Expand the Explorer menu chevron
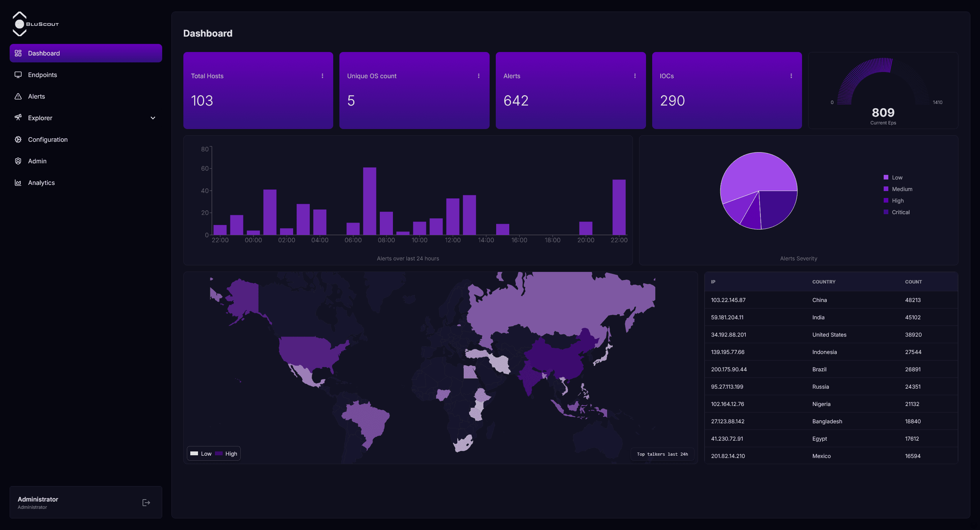 point(153,118)
